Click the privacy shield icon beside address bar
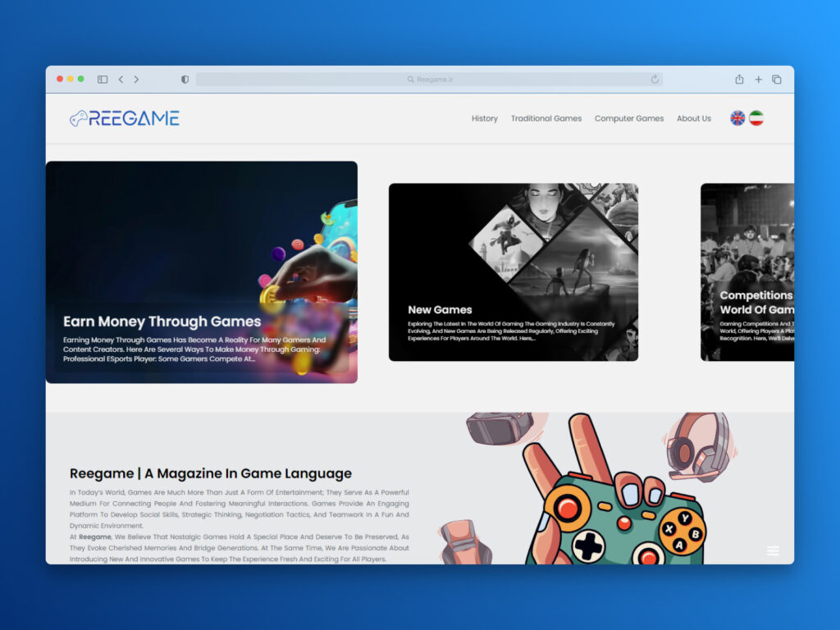The height and width of the screenshot is (630, 840). 185,80
